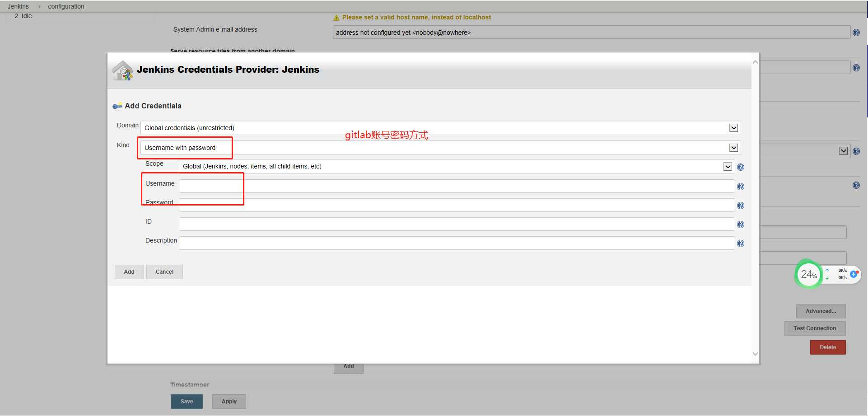The width and height of the screenshot is (868, 416).
Task: Click the blue plus icon on the network widget
Action: 854,274
